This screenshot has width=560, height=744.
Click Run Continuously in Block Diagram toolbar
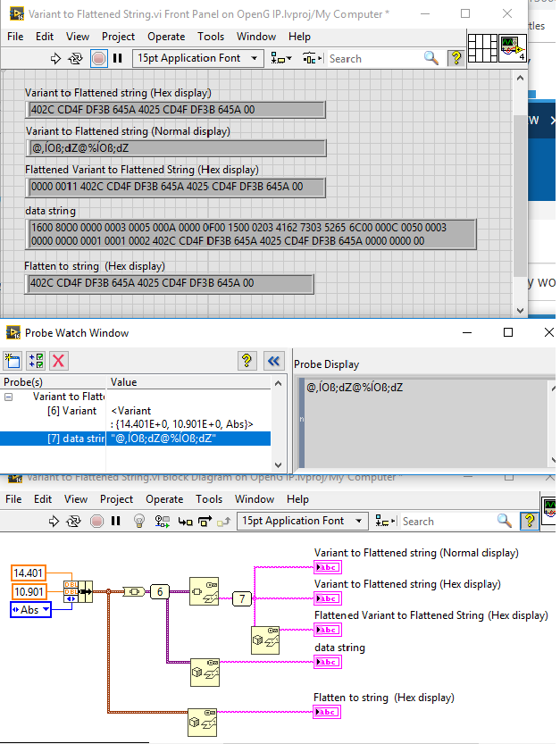[73, 522]
